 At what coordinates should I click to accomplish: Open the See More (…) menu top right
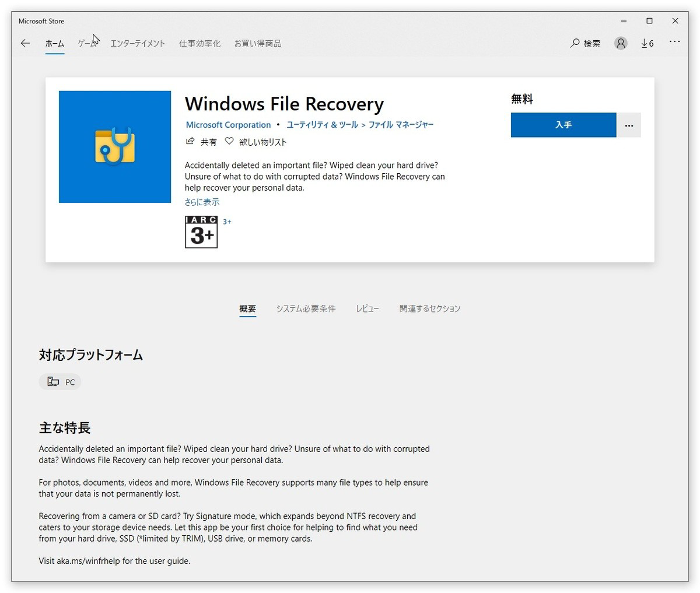pyautogui.click(x=675, y=43)
